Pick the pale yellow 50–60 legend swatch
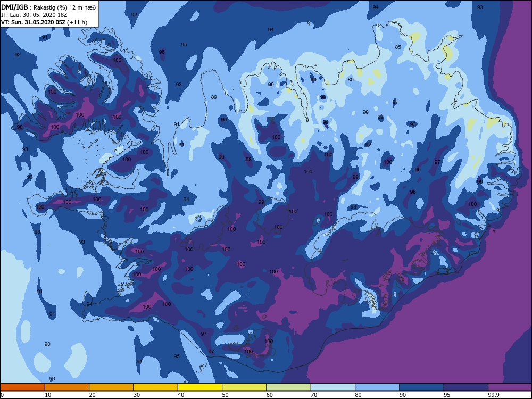Screen dimensions: 532x399 (244, 387)
